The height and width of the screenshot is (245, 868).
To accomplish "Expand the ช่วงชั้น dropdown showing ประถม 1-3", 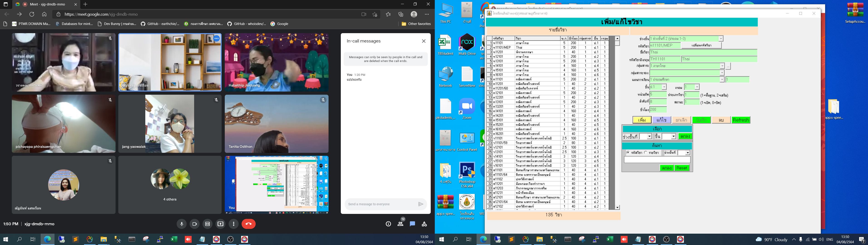I will 721,39.
